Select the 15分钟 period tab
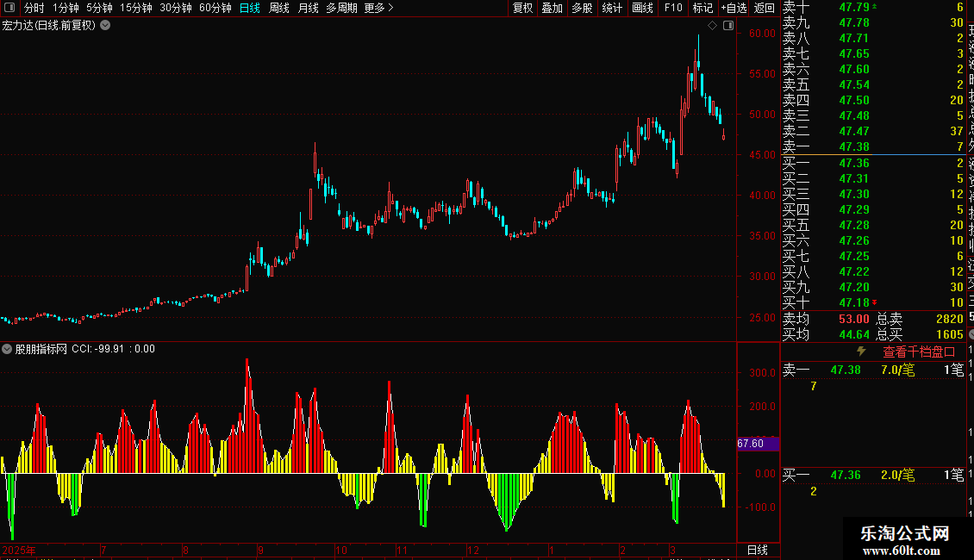974x560 pixels. click(136, 8)
